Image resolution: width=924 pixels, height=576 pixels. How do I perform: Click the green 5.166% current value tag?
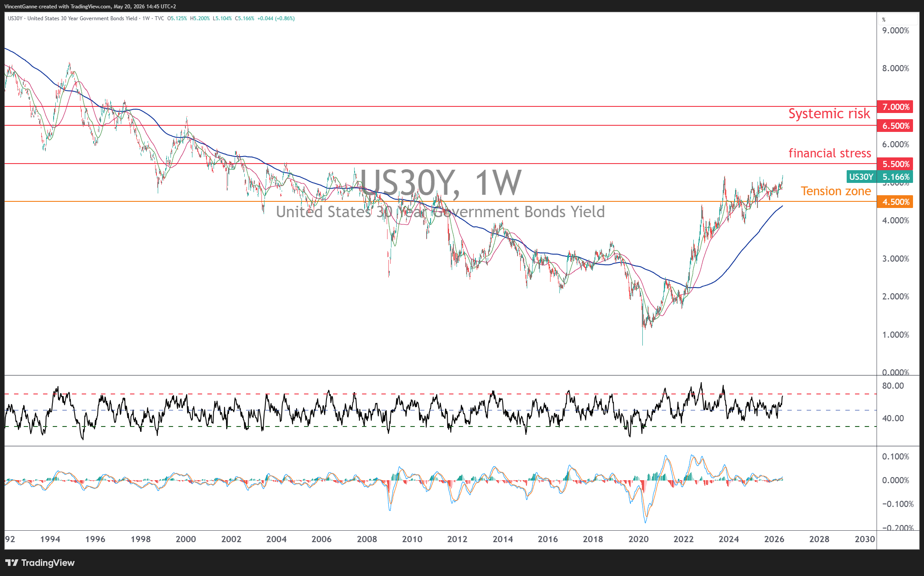895,177
